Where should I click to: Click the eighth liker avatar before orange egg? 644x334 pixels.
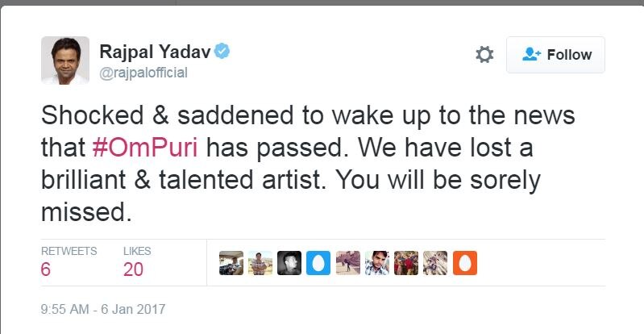click(435, 262)
